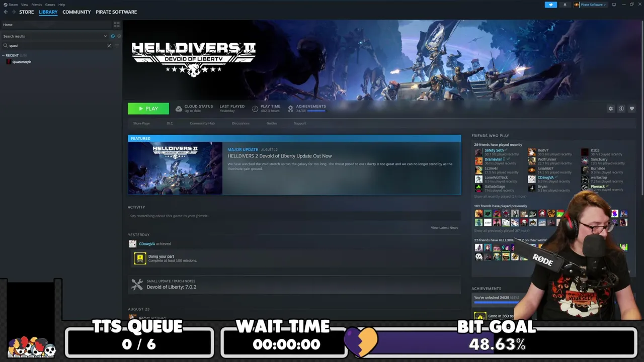Open the Devoid of Liberty Update headline
The height and width of the screenshot is (362, 644).
pyautogui.click(x=280, y=156)
